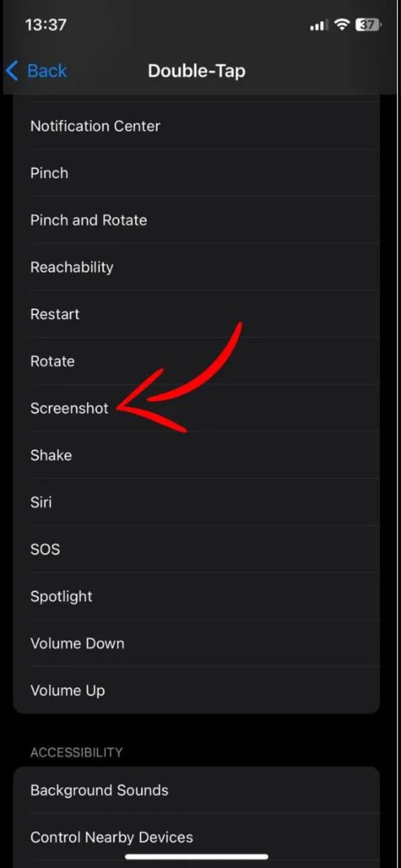This screenshot has height=868, width=401.
Task: Pick the SOS option
Action: [x=45, y=549]
